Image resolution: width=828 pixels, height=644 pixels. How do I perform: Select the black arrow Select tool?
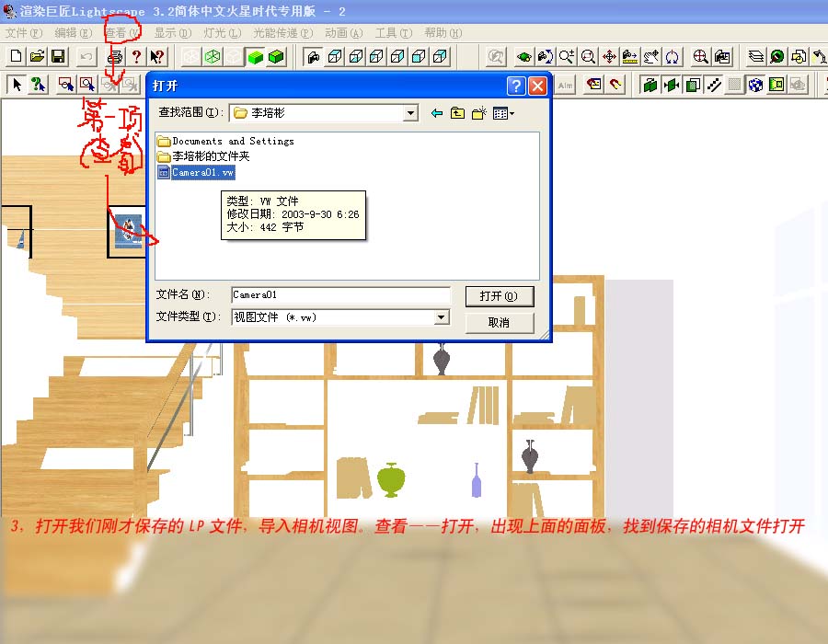[x=17, y=85]
